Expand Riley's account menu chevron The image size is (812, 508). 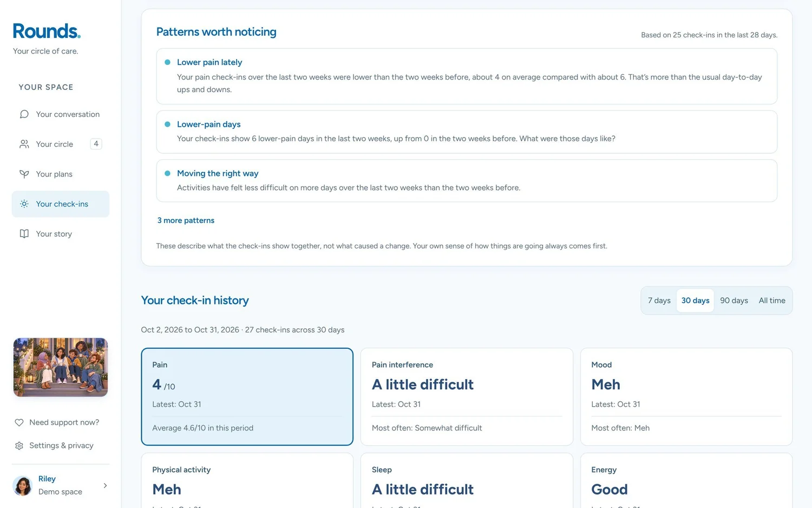click(105, 486)
